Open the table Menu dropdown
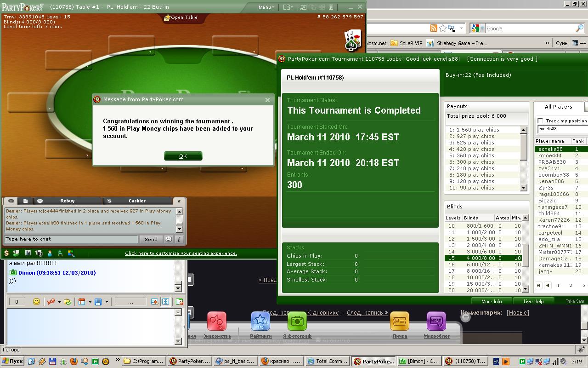This screenshot has width=588, height=368. pyautogui.click(x=266, y=7)
